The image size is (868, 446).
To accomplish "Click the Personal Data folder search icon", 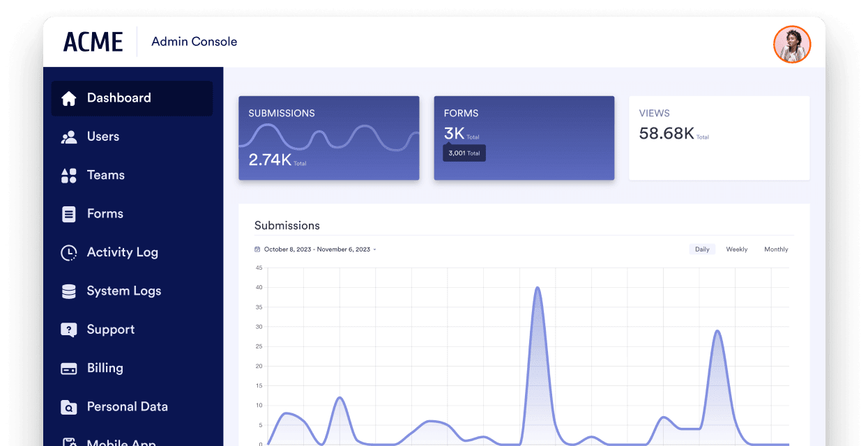I will [x=68, y=407].
